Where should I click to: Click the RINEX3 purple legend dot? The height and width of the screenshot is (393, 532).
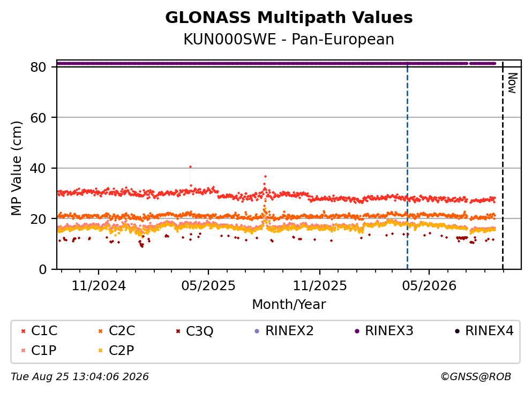pos(357,331)
